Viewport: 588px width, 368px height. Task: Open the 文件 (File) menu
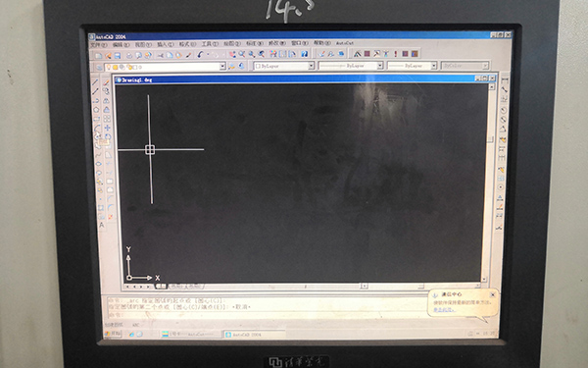pyautogui.click(x=98, y=45)
